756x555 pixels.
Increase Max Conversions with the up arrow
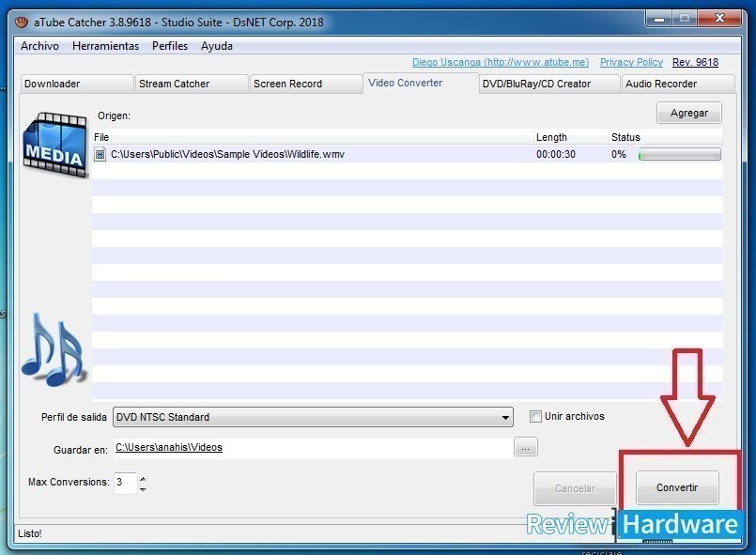[143, 478]
